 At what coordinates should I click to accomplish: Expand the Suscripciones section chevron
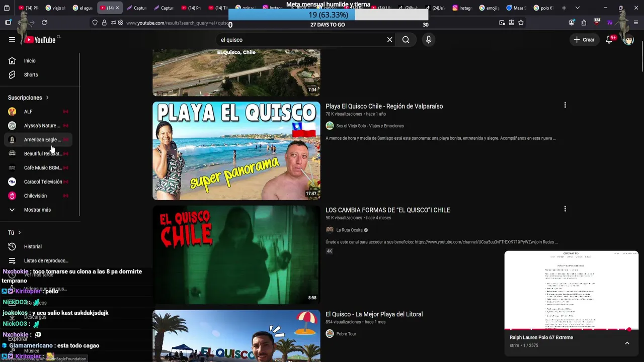tap(47, 98)
